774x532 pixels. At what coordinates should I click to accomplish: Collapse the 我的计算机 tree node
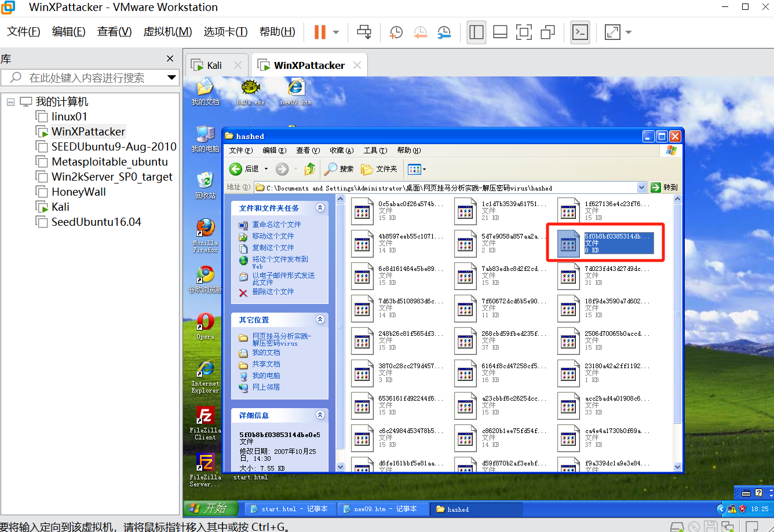click(x=10, y=102)
